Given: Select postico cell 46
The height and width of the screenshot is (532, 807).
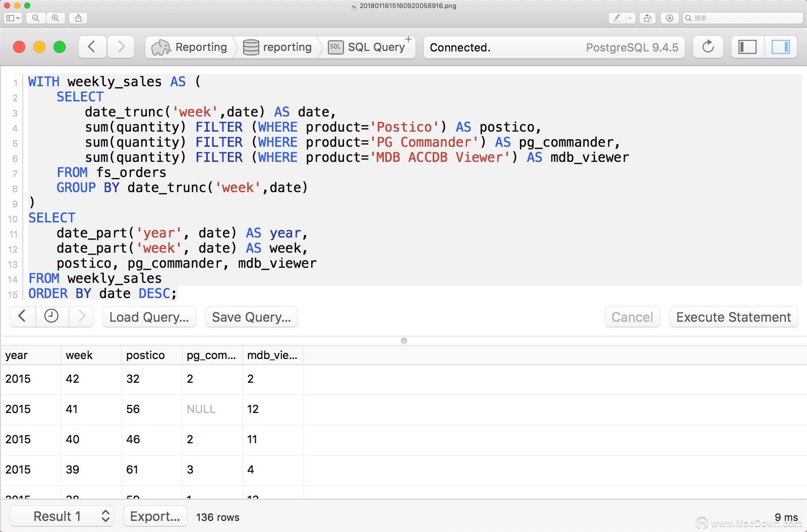Looking at the screenshot, I should (152, 439).
